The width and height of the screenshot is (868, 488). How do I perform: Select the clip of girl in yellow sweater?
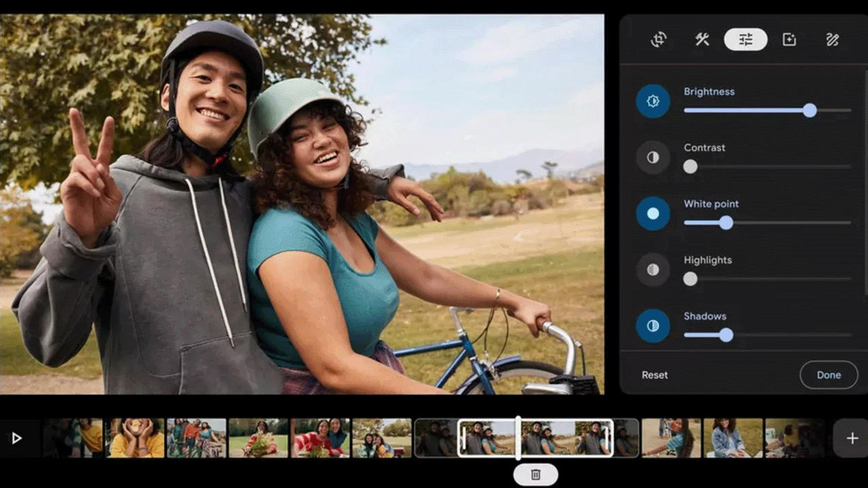tap(135, 438)
